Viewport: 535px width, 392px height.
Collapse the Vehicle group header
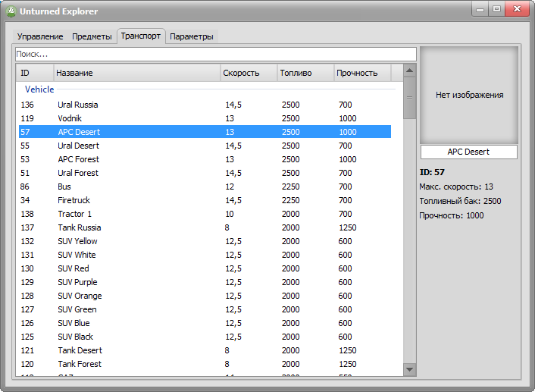click(39, 89)
